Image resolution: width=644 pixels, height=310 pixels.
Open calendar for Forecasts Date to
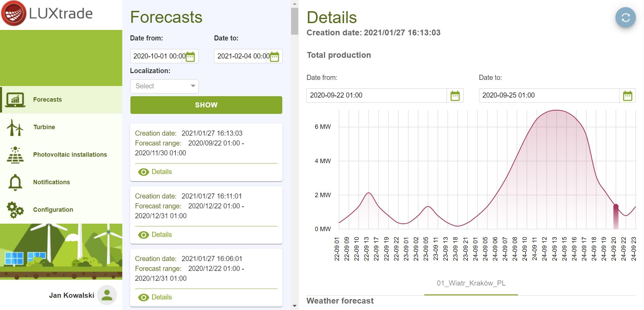pos(274,56)
